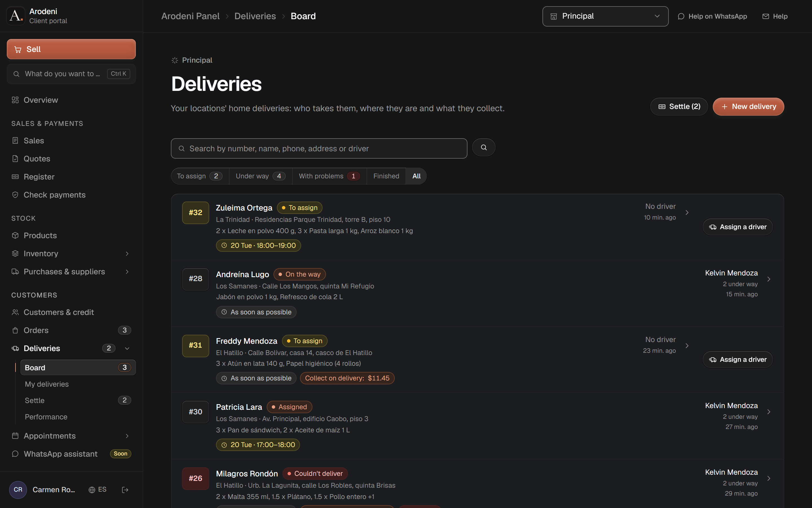Assign a driver to Zuleima Ortega

[738, 227]
